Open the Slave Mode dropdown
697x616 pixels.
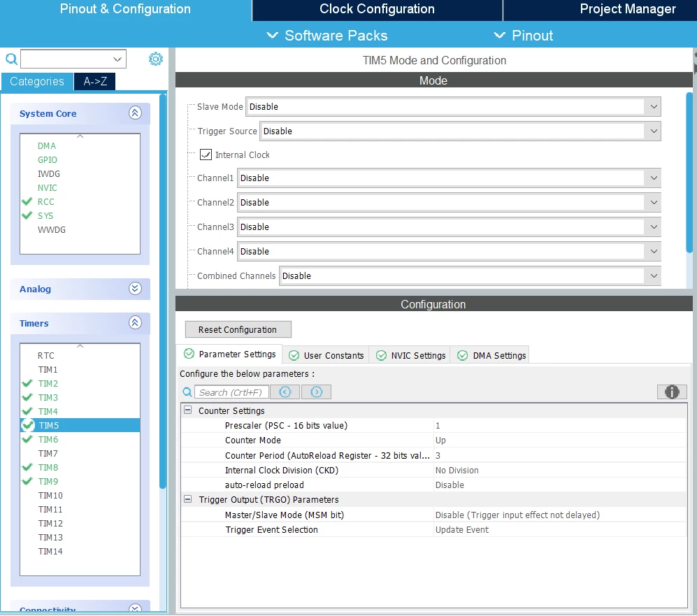pos(453,107)
